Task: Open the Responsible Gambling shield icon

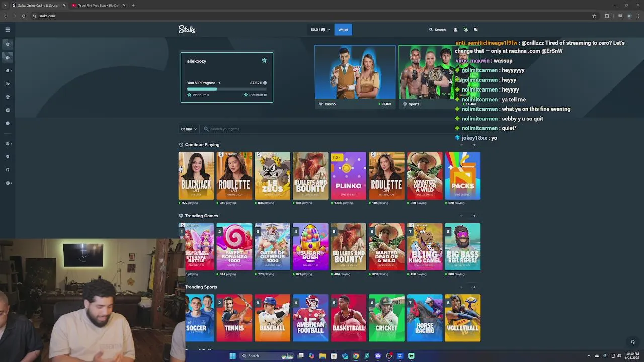Action: (7, 157)
